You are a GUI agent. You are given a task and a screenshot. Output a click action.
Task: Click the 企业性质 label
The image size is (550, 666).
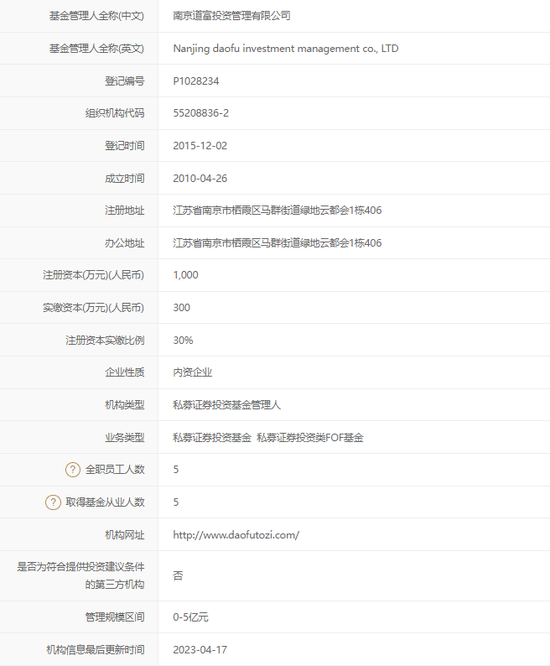point(124,373)
